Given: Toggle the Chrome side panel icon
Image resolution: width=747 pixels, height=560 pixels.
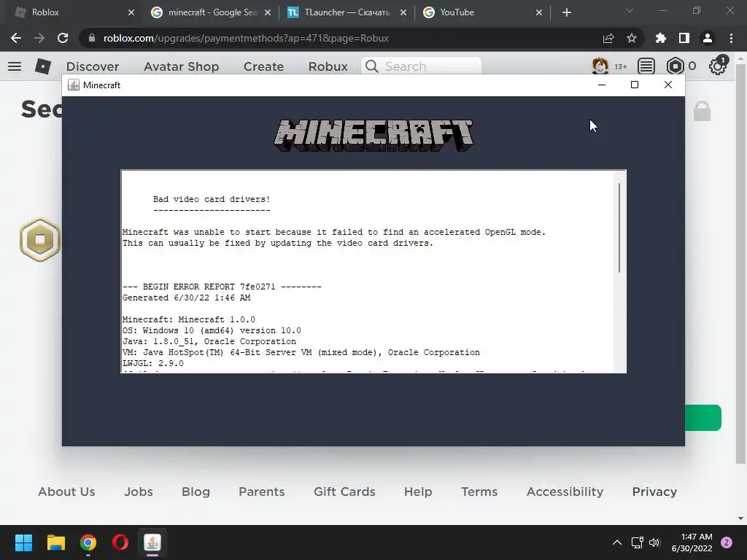Looking at the screenshot, I should point(684,38).
